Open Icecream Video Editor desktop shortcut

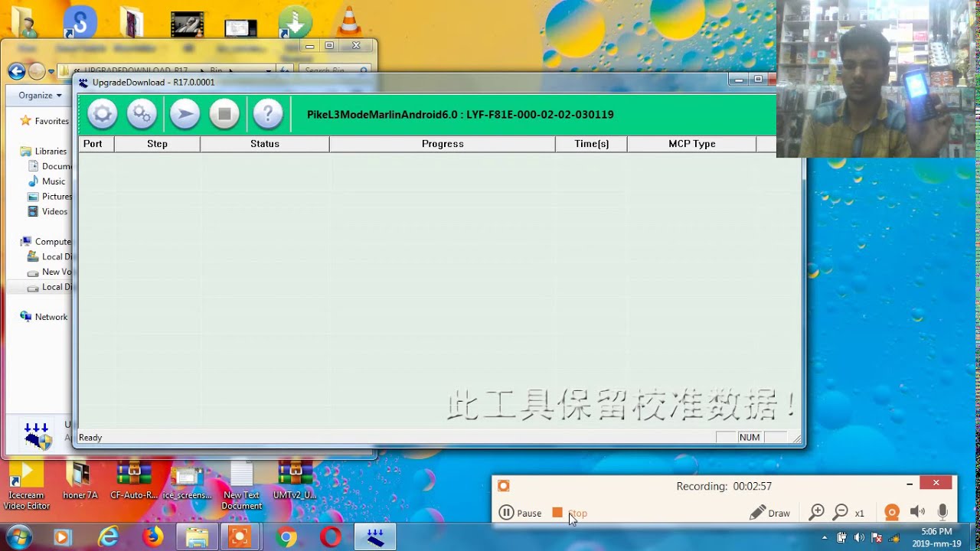27,486
